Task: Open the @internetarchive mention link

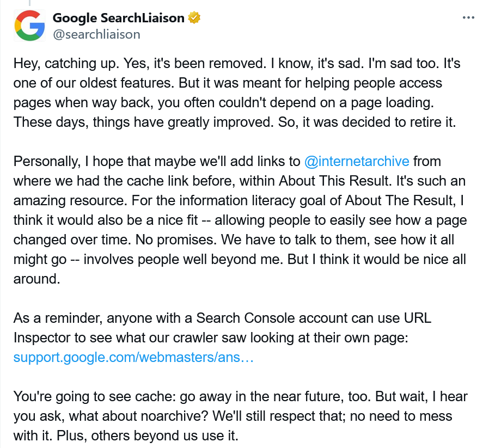Action: pyautogui.click(x=357, y=162)
